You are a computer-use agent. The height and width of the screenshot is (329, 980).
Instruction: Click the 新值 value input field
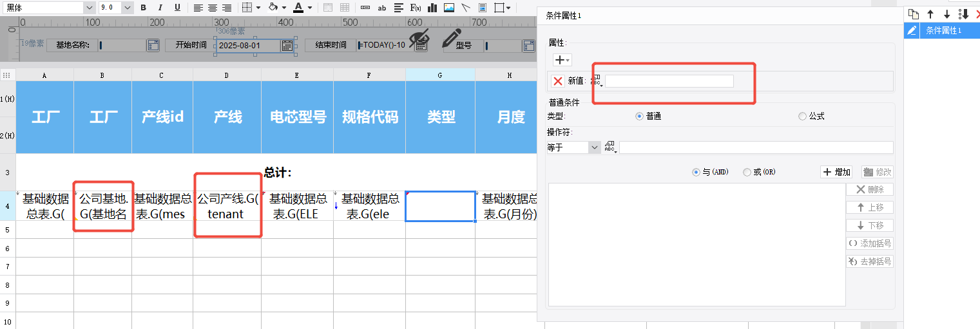click(x=669, y=81)
